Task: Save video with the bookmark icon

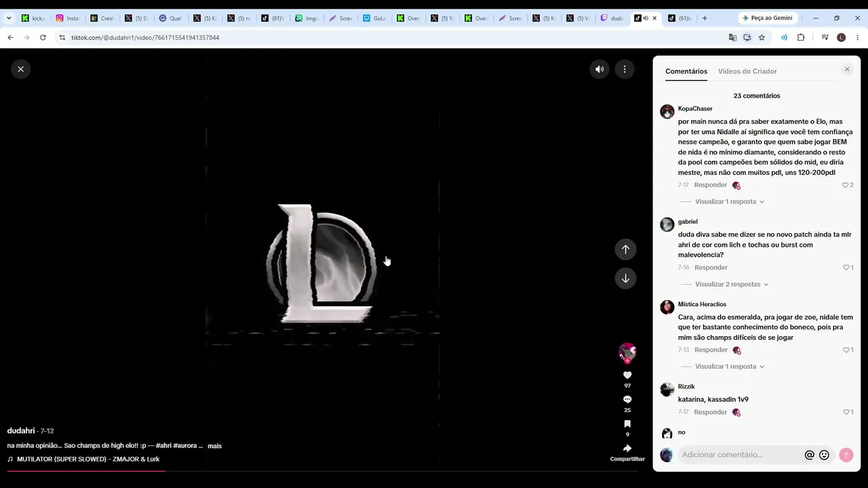Action: (627, 424)
